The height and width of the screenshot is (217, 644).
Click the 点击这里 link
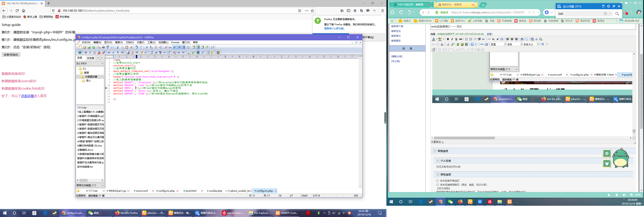(27, 96)
